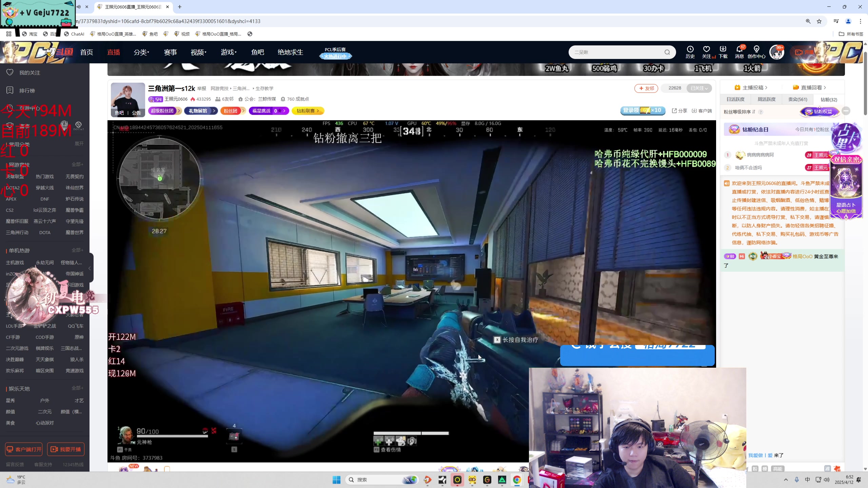This screenshot has width=868, height=488.
Task: Open the 分类 dropdown in navigation
Action: pyautogui.click(x=141, y=52)
